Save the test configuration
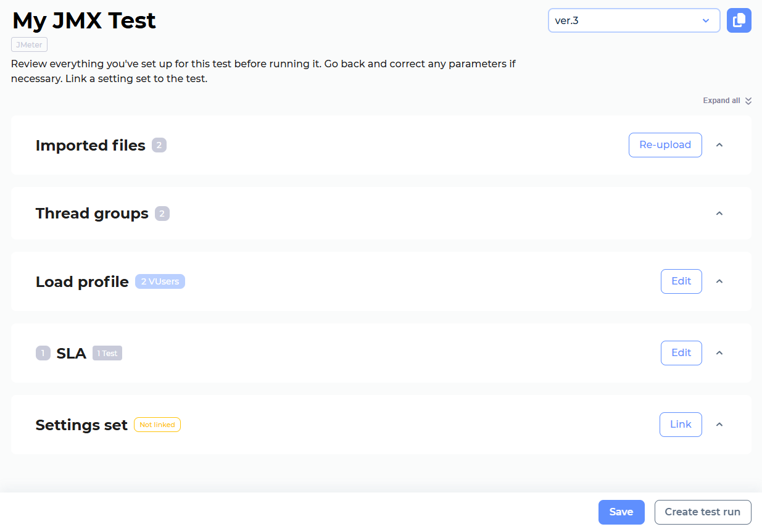 coord(621,512)
